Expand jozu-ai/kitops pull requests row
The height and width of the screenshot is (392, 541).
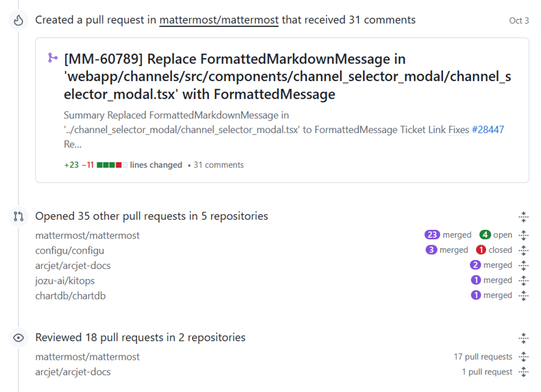coord(523,280)
